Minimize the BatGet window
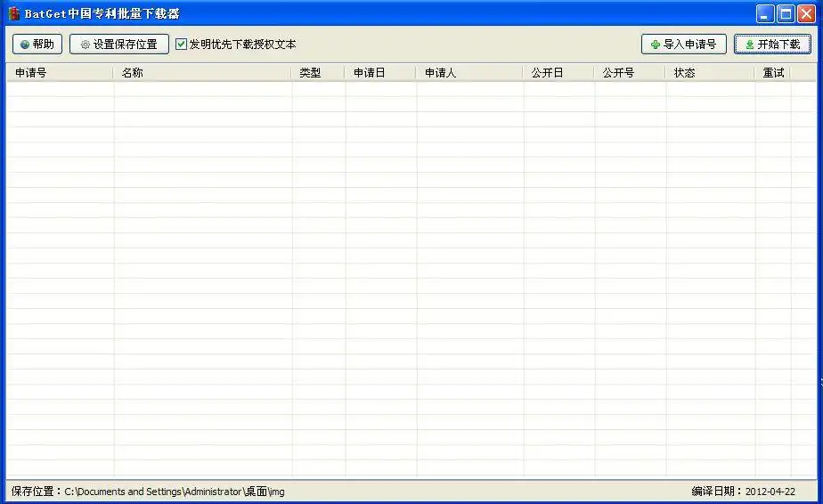This screenshot has width=823, height=504. point(765,13)
